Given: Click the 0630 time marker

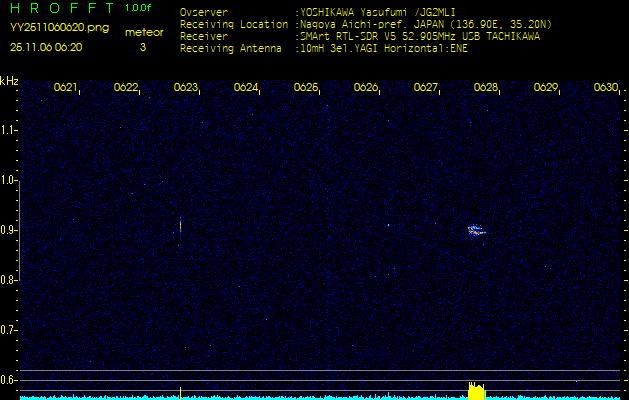Looking at the screenshot, I should [606, 87].
